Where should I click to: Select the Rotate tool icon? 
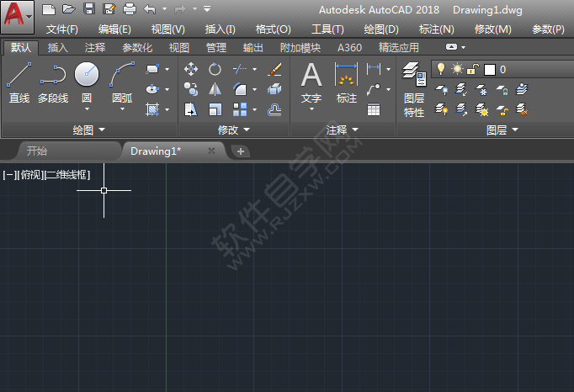[215, 69]
